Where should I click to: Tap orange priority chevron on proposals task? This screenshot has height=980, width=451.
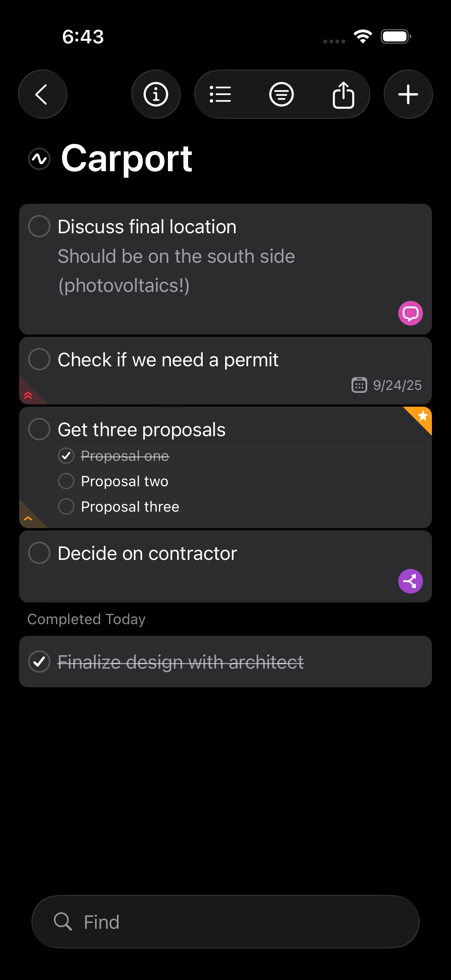28,518
